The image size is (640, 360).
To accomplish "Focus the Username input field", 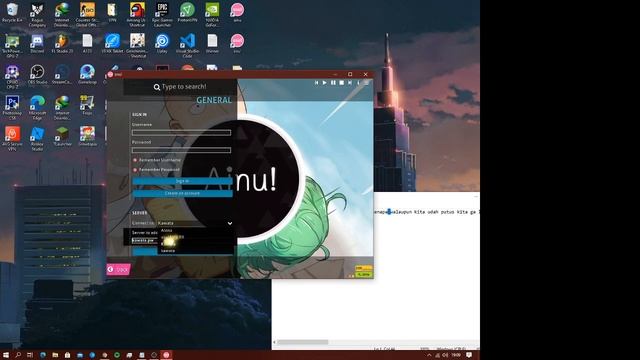I will click(x=181, y=133).
